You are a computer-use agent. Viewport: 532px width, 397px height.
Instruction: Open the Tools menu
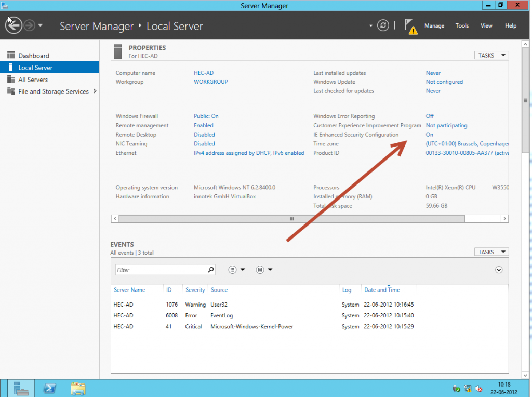point(462,25)
